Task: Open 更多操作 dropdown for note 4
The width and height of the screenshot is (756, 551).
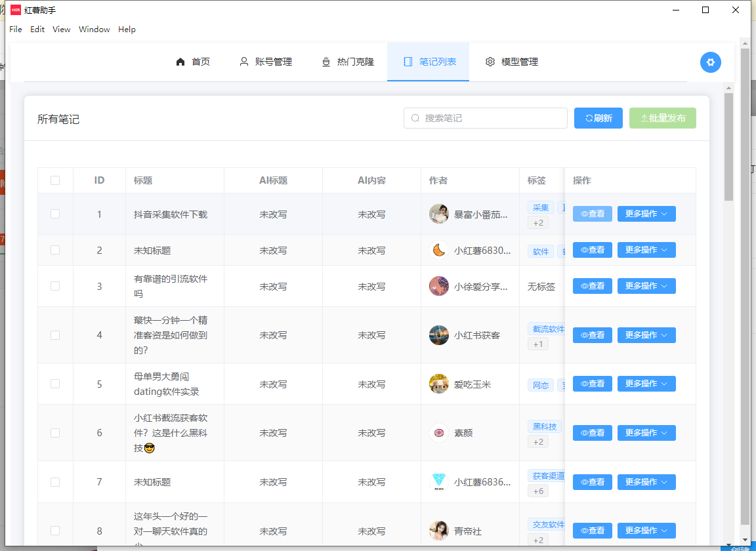Action: pyautogui.click(x=646, y=335)
